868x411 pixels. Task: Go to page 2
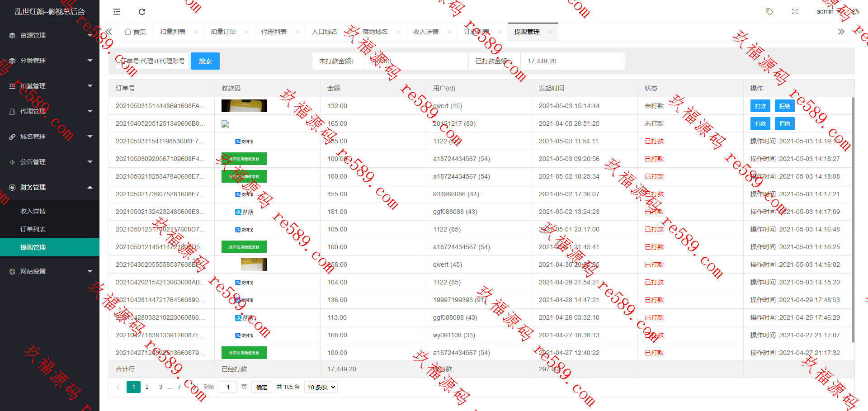point(147,387)
